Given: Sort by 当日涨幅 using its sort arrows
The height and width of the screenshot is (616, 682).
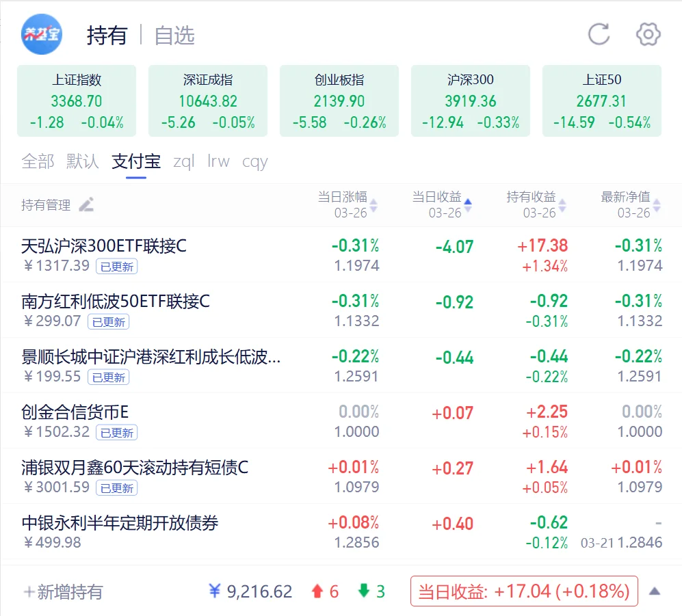Looking at the screenshot, I should click(x=373, y=205).
